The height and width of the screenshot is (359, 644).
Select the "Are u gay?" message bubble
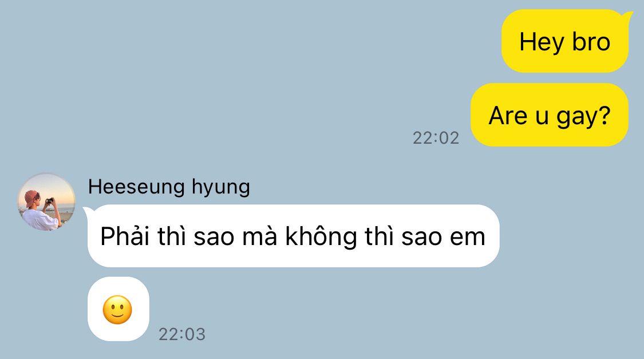550,115
